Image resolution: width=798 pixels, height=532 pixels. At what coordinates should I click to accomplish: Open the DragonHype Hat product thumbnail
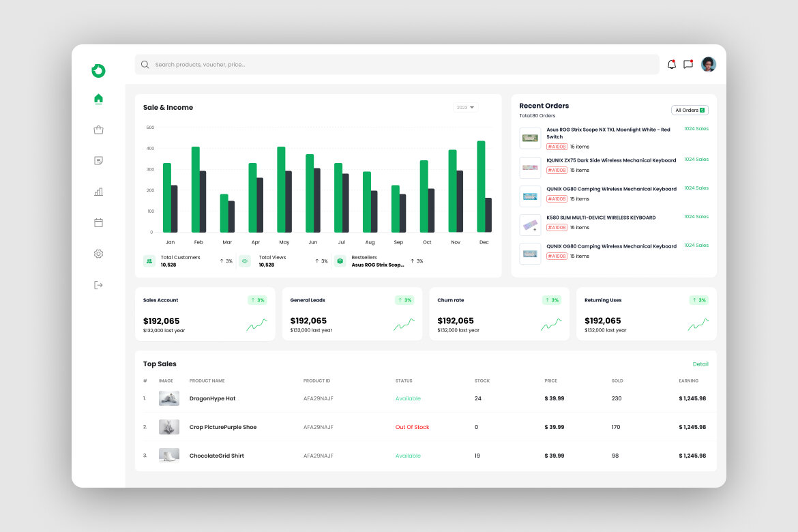[168, 398]
